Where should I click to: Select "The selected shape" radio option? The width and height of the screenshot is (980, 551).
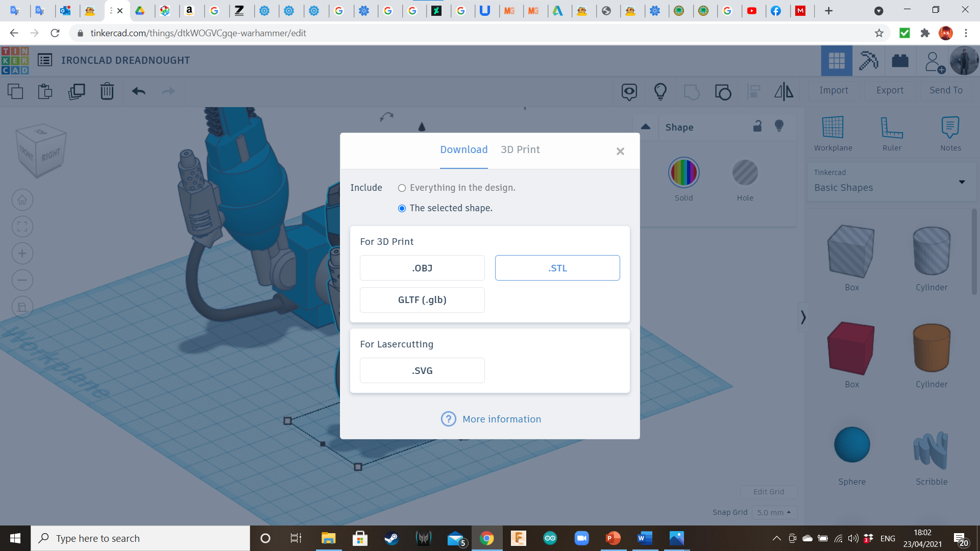[x=402, y=208]
